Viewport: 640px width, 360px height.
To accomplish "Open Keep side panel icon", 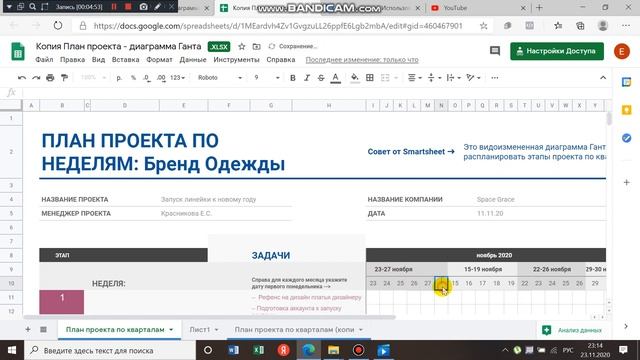I will click(x=627, y=110).
